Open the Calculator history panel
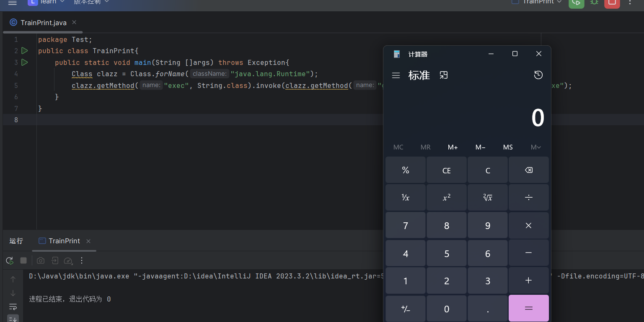This screenshot has width=644, height=322. [538, 75]
